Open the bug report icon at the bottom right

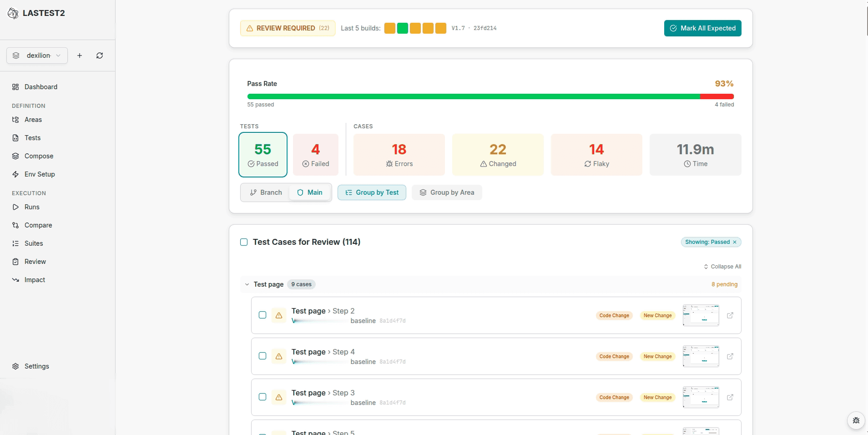pyautogui.click(x=856, y=420)
